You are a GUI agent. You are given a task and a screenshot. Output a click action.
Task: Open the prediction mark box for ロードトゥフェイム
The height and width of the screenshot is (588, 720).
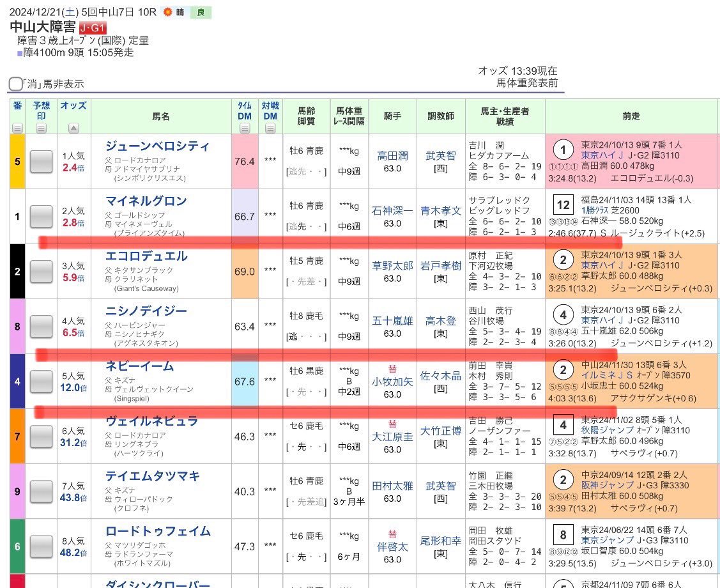point(42,546)
